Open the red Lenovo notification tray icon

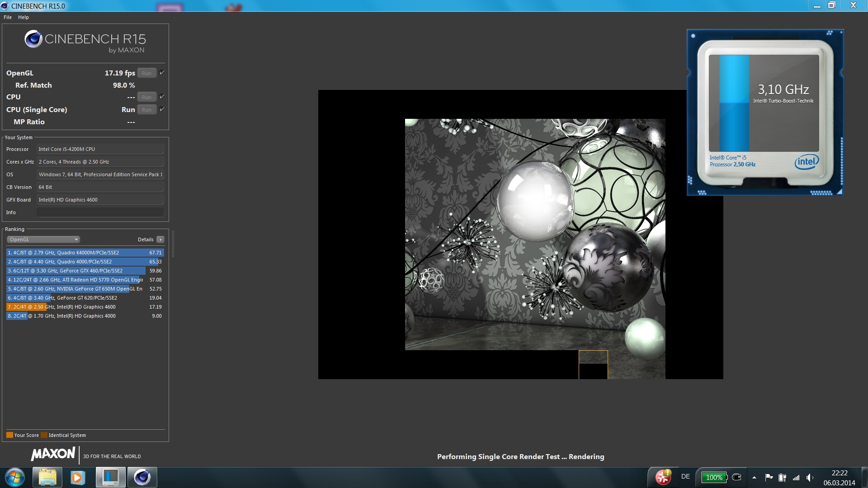[663, 477]
